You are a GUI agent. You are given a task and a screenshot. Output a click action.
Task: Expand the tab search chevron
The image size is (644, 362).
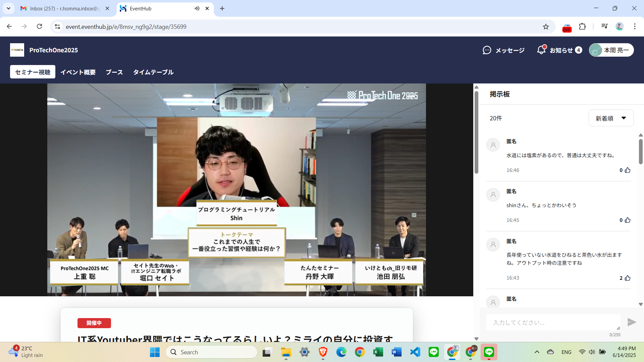pos(8,8)
